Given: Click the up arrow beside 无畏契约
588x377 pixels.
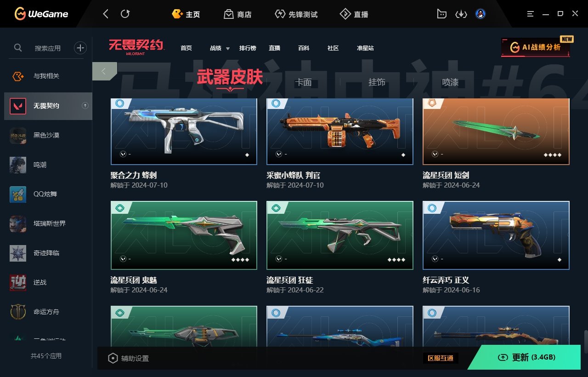Looking at the screenshot, I should (85, 106).
